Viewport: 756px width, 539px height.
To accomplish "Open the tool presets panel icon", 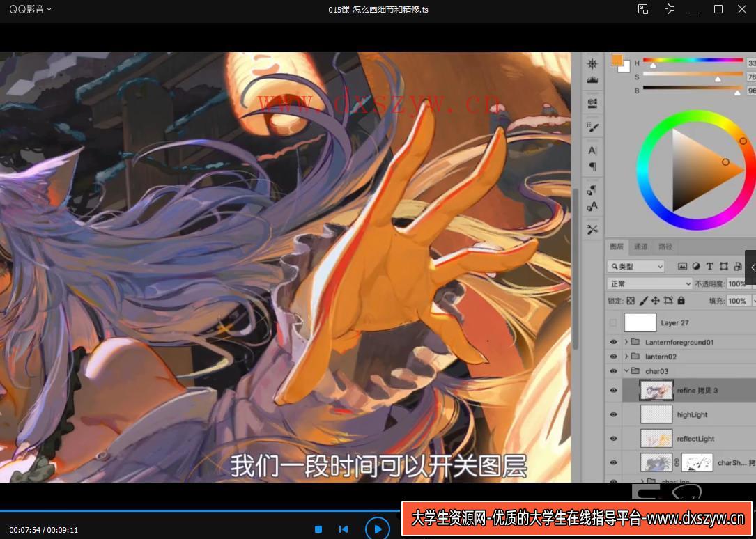I will (592, 229).
